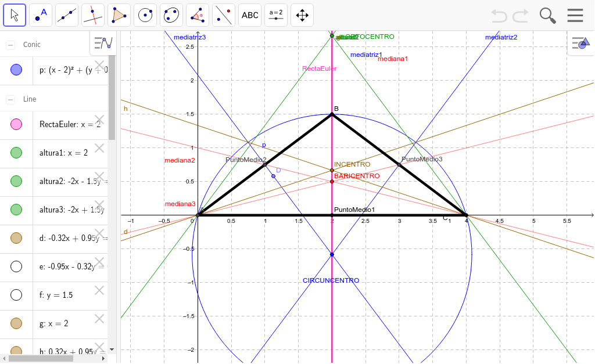Click the PuntoMedio3 point
This screenshot has width=595, height=364.
coord(399,164)
